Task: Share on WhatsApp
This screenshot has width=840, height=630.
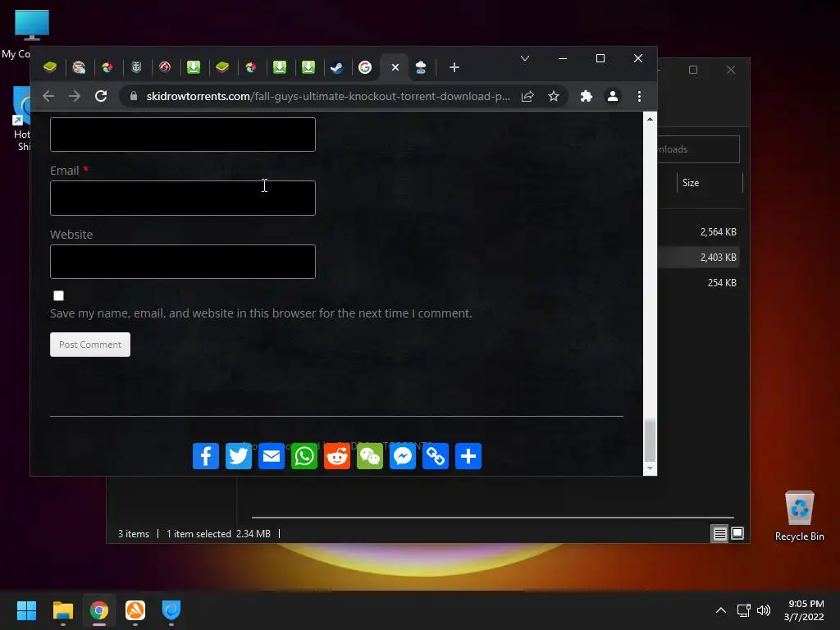Action: coord(304,456)
